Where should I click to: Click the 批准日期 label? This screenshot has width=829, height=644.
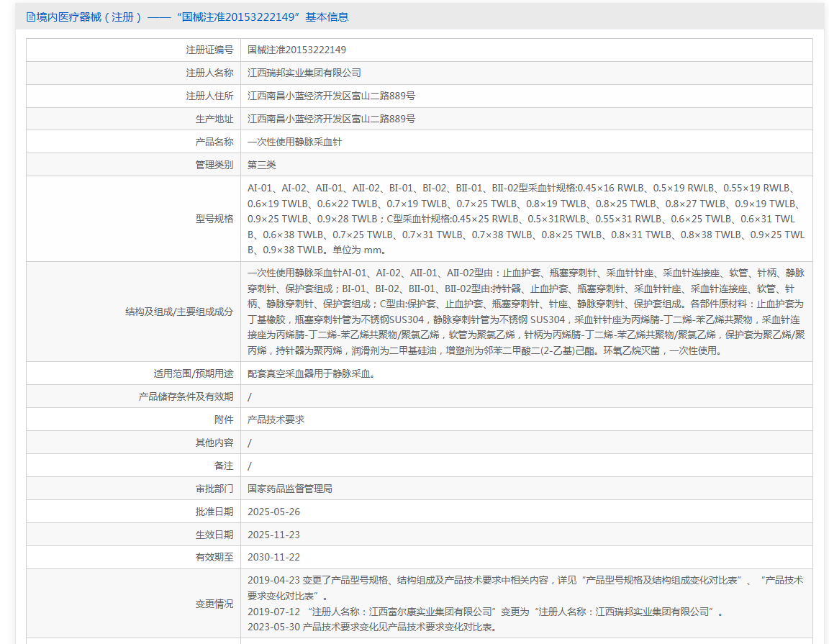(214, 512)
